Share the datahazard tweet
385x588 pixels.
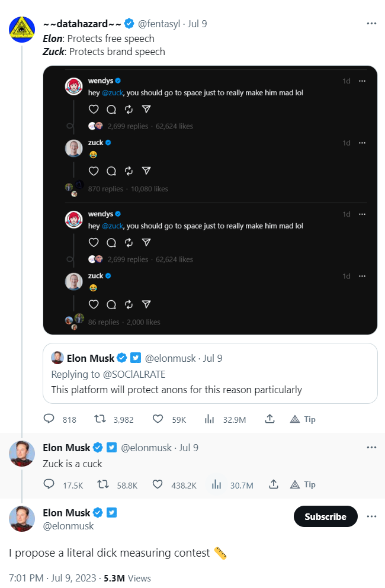tap(269, 419)
